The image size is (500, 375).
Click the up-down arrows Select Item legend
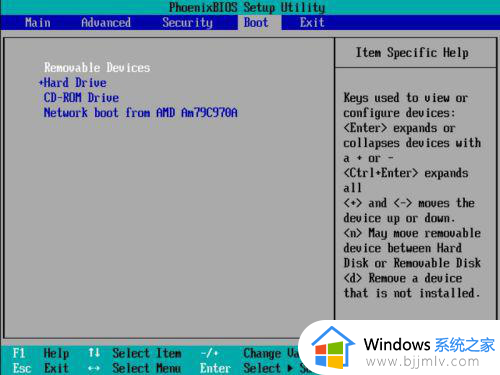click(135, 353)
